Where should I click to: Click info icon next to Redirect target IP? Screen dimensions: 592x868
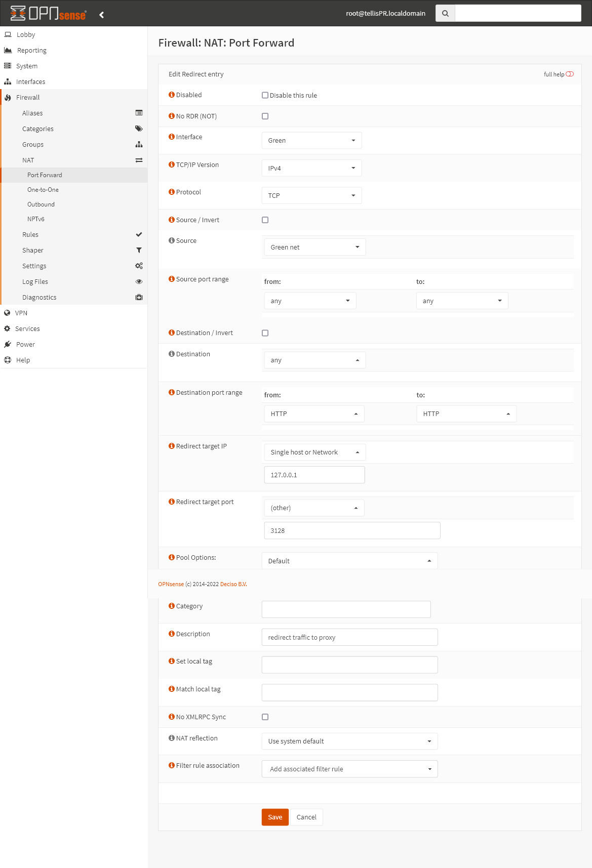tap(172, 446)
